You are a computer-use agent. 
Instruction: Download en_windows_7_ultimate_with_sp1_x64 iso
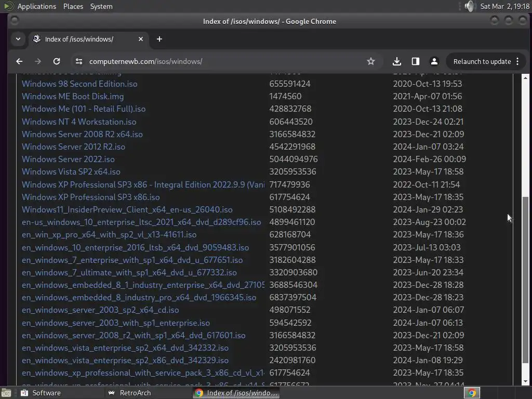(129, 272)
